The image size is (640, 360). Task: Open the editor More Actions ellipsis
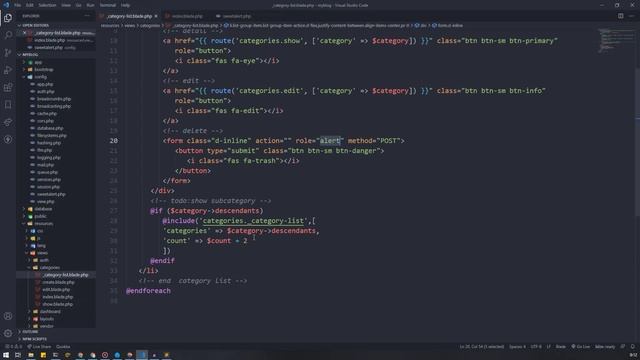[631, 16]
